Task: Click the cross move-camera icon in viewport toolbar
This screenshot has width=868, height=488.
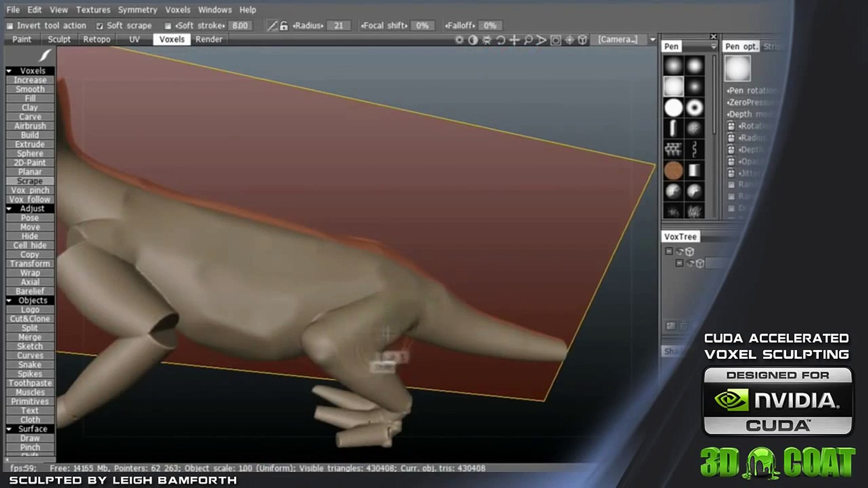Action: point(514,40)
